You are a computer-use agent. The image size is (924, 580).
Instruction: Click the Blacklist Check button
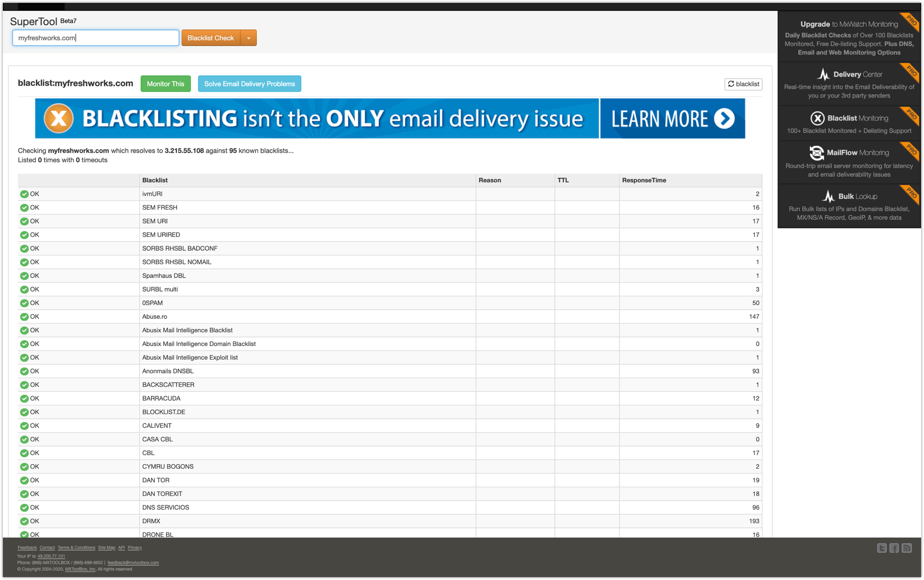tap(210, 38)
